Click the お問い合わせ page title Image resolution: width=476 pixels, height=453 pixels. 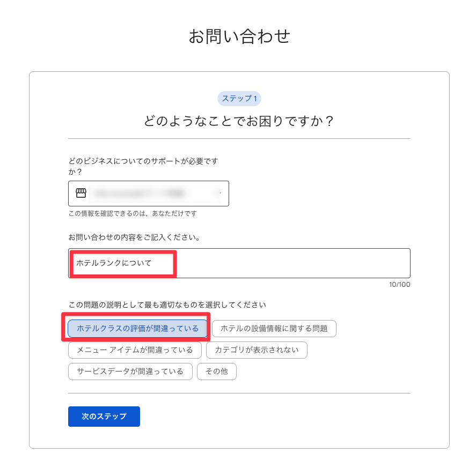click(x=239, y=36)
